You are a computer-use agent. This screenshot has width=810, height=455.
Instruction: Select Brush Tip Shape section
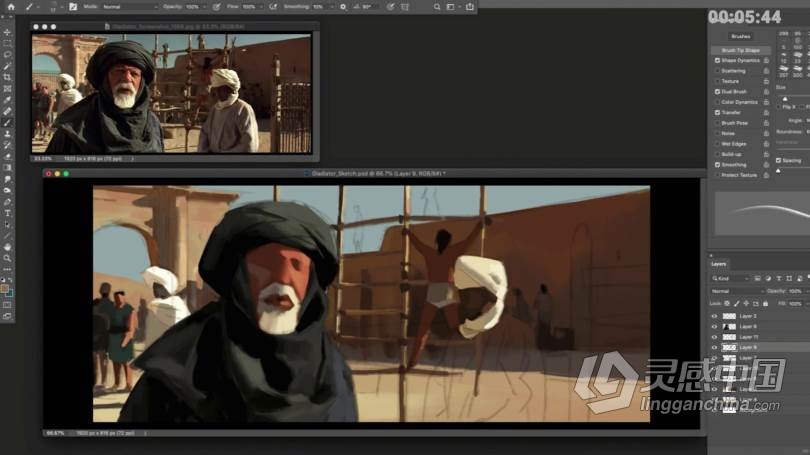[741, 50]
